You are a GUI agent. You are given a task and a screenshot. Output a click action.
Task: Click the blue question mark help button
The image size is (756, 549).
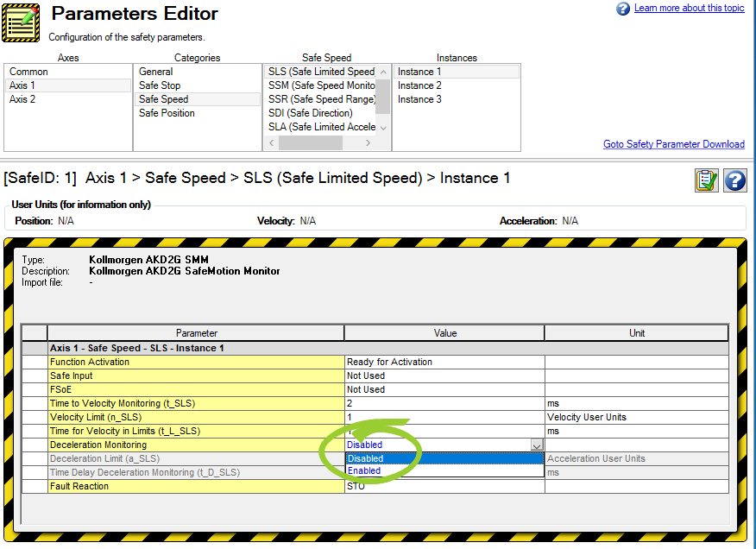(734, 180)
